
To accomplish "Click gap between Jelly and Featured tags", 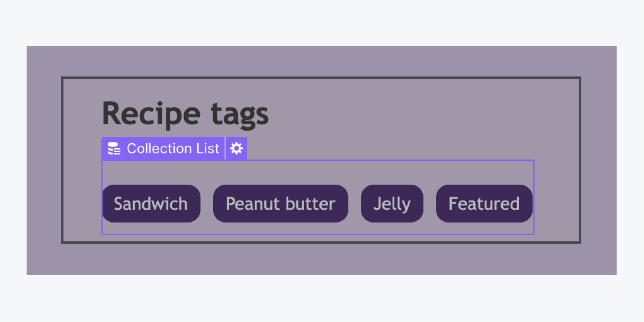I will [429, 204].
